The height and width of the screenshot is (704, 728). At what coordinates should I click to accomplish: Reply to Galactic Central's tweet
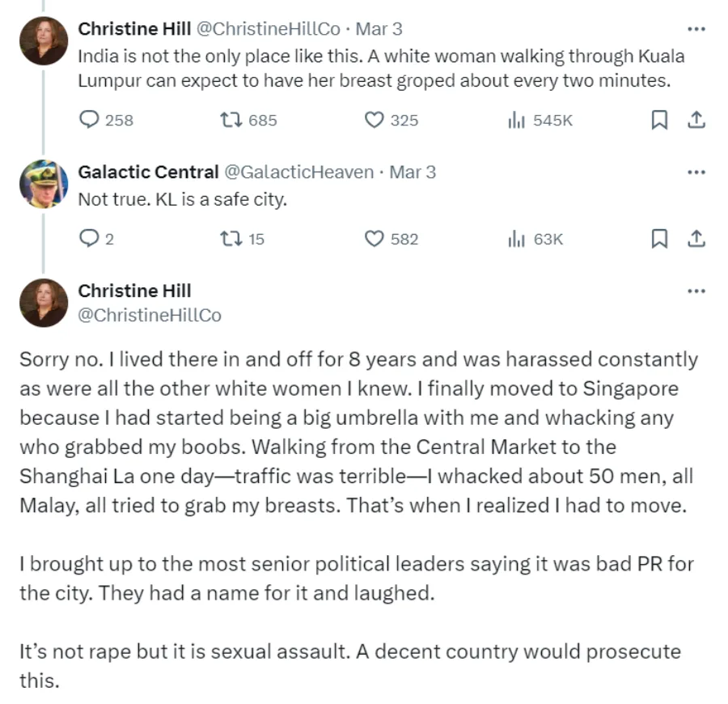(x=89, y=239)
